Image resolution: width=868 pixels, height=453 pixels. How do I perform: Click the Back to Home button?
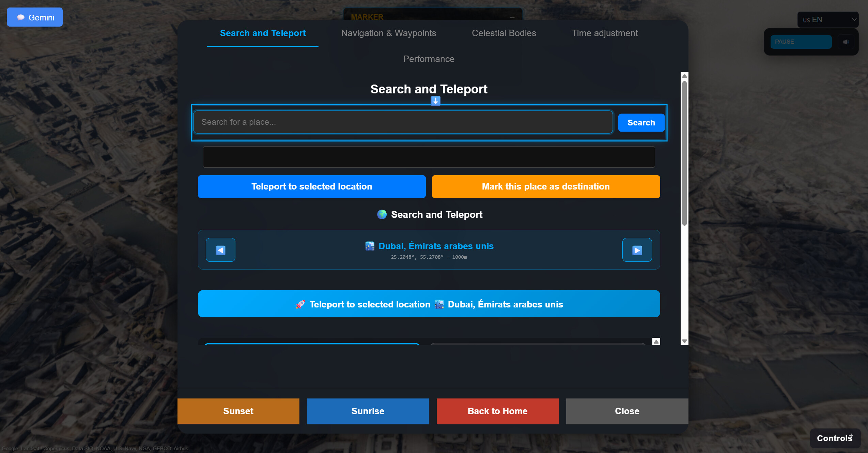(x=497, y=411)
